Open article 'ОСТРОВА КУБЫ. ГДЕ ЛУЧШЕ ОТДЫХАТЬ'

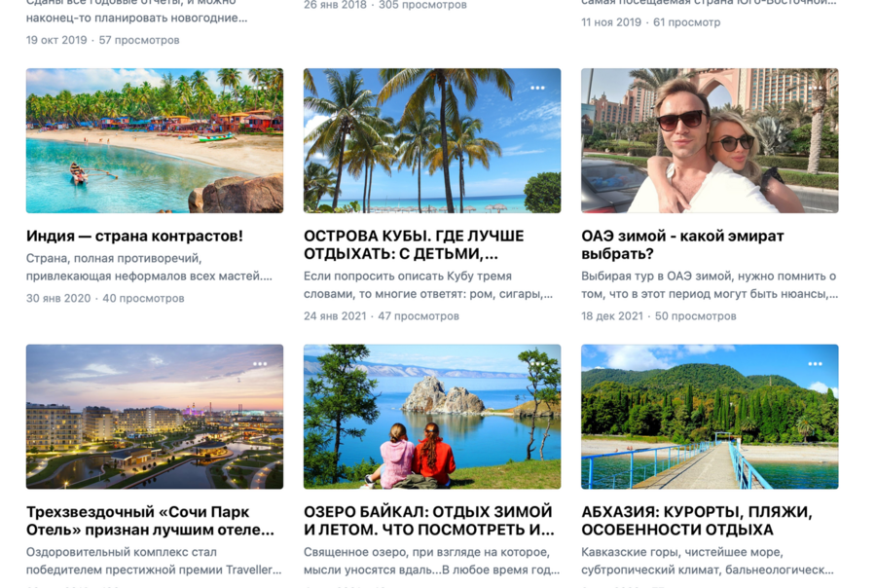coord(414,244)
